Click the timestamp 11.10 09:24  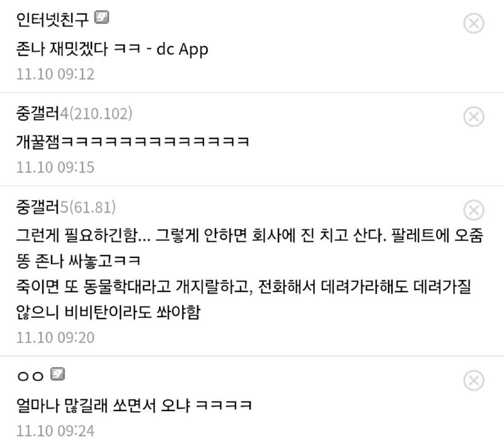click(55, 431)
